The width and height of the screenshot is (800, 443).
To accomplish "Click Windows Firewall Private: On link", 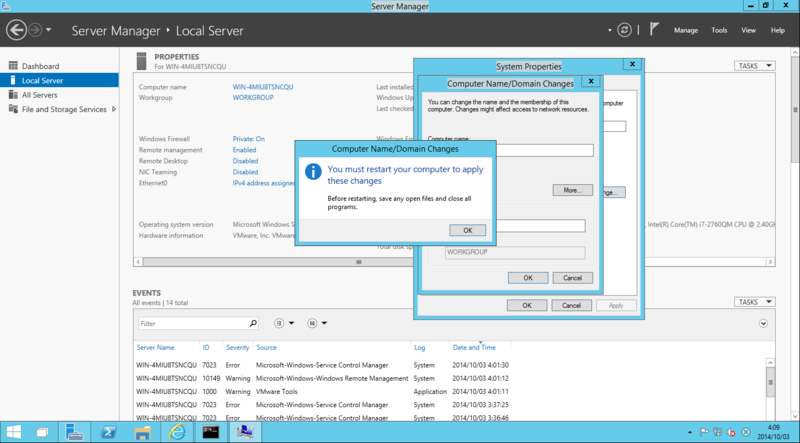I will 248,139.
